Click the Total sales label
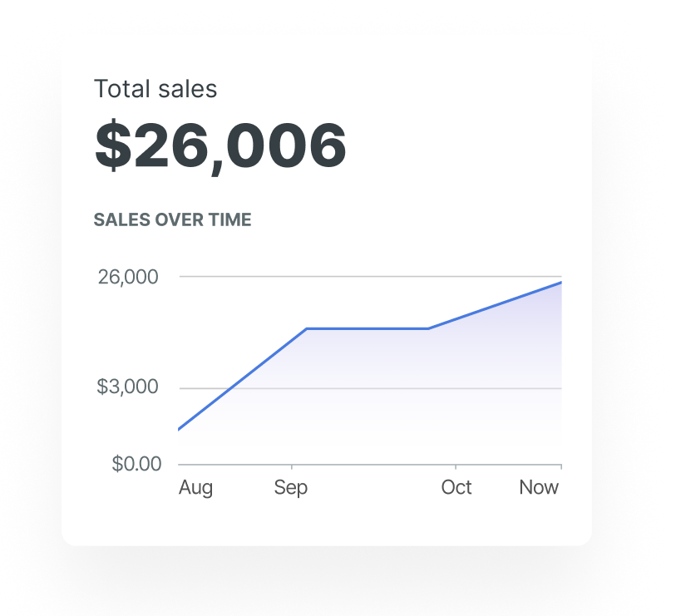This screenshot has height=616, width=676. pos(155,89)
